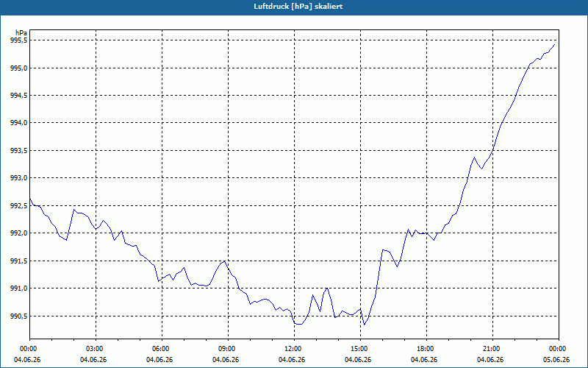Screen dimensions: 588x368
Task: Select the 05.06.26 date label
Action: pyautogui.click(x=556, y=360)
